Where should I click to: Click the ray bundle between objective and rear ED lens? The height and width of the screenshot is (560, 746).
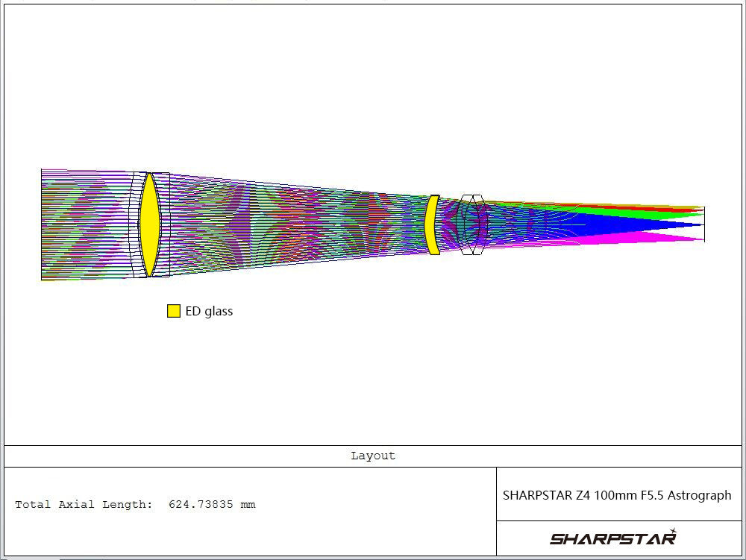tap(298, 224)
